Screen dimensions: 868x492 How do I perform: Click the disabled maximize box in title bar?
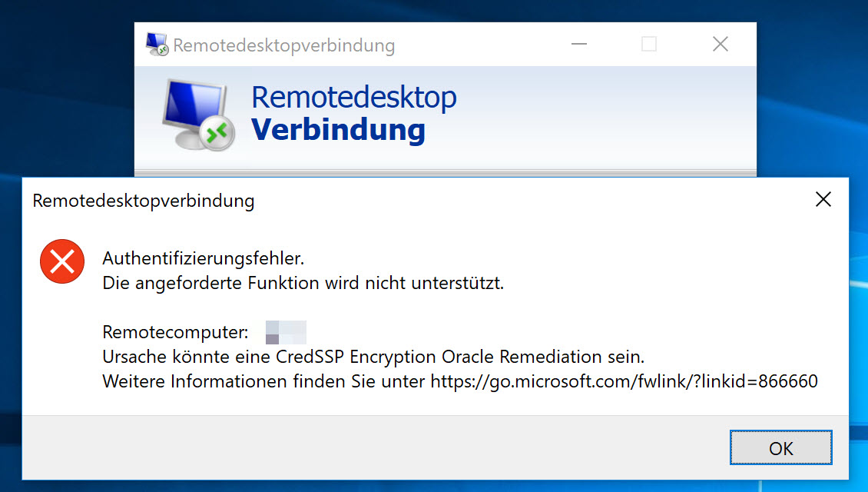tap(649, 44)
